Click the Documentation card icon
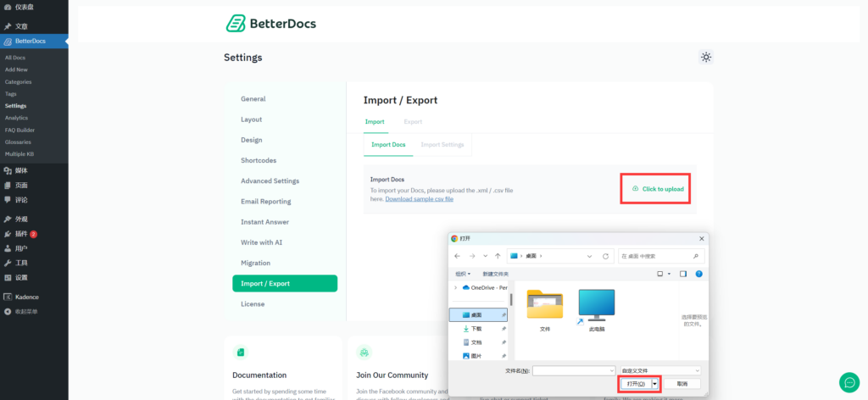This screenshot has width=868, height=400. [240, 352]
